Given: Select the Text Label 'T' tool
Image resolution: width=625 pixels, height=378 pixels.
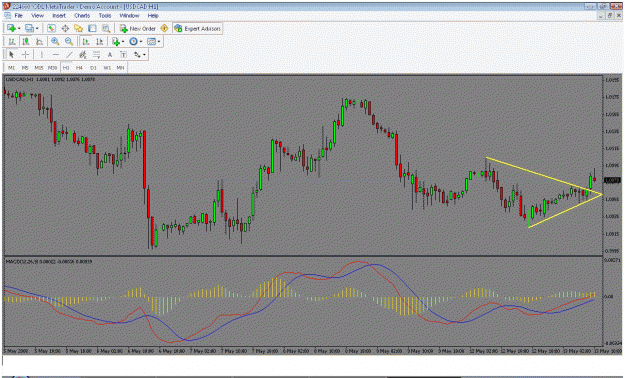Looking at the screenshot, I should click(x=124, y=55).
